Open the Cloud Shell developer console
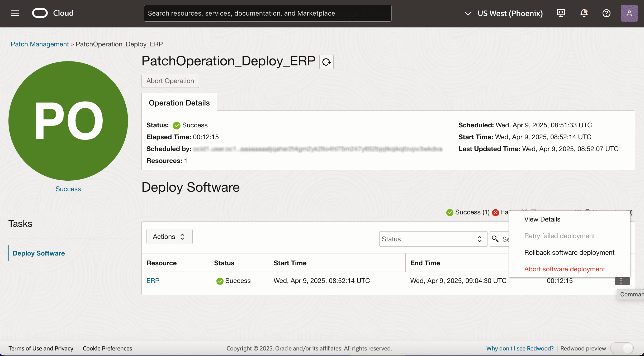The image size is (644, 356). point(561,13)
